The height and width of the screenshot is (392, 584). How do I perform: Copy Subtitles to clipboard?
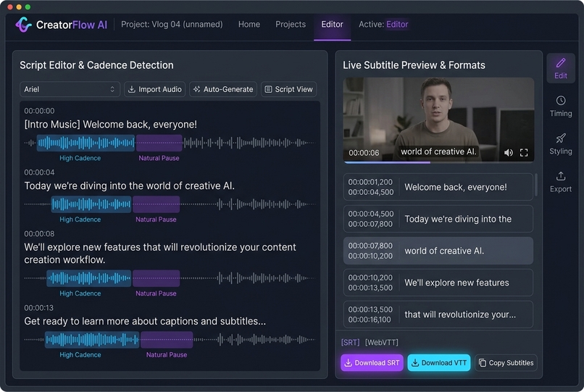pos(506,362)
